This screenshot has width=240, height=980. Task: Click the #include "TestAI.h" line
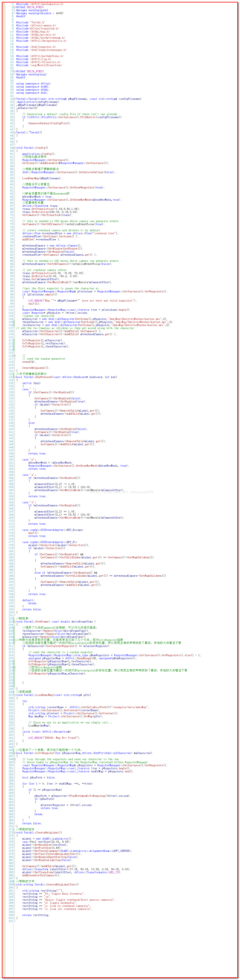(x=30, y=22)
